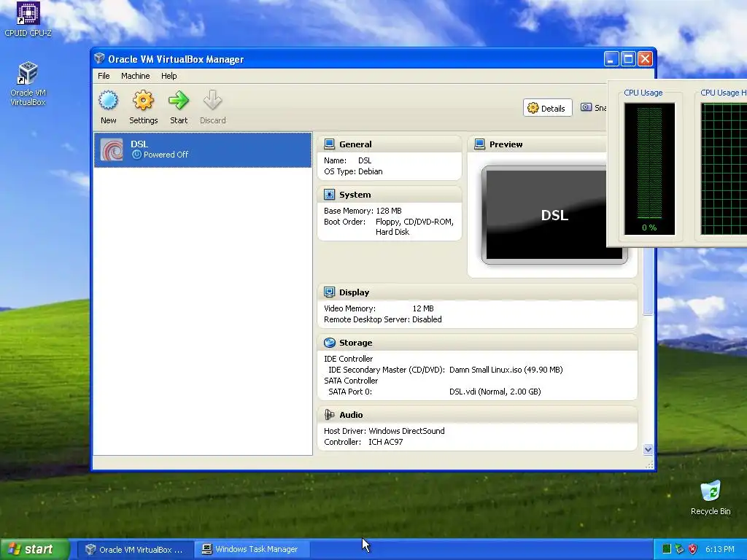
Task: Click the 'SATA Controller' text in Storage
Action: [351, 381]
